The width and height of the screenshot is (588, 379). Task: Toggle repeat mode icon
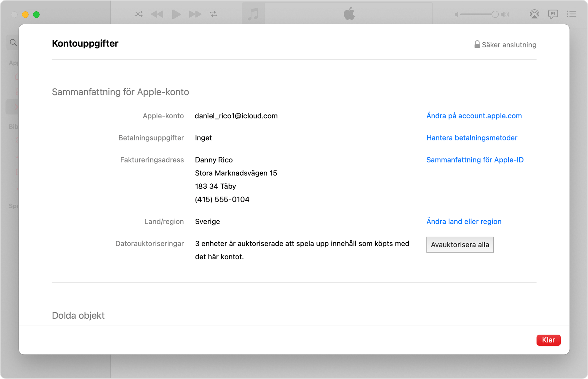pos(213,14)
